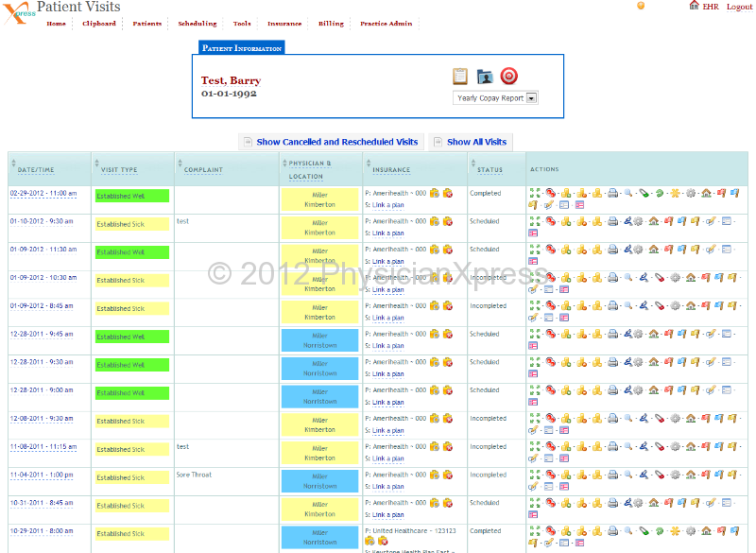Open the patient folder icon beside clipboard
The width and height of the screenshot is (756, 553).
point(485,77)
